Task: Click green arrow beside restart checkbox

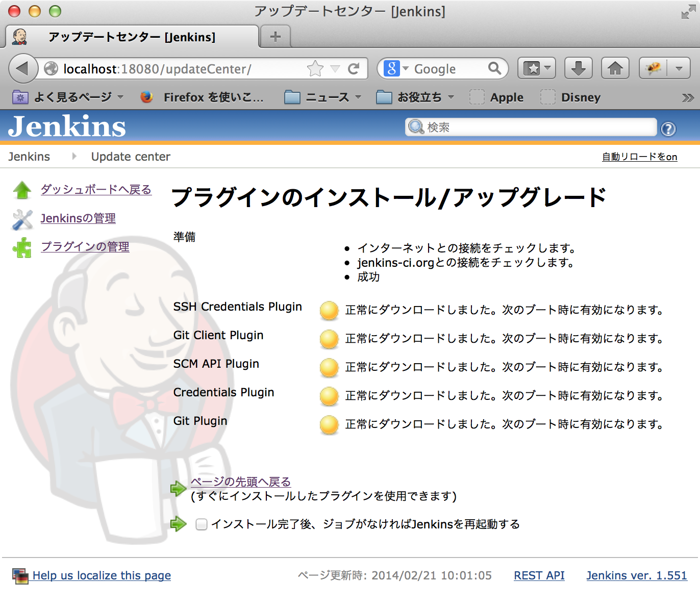Action: [179, 523]
